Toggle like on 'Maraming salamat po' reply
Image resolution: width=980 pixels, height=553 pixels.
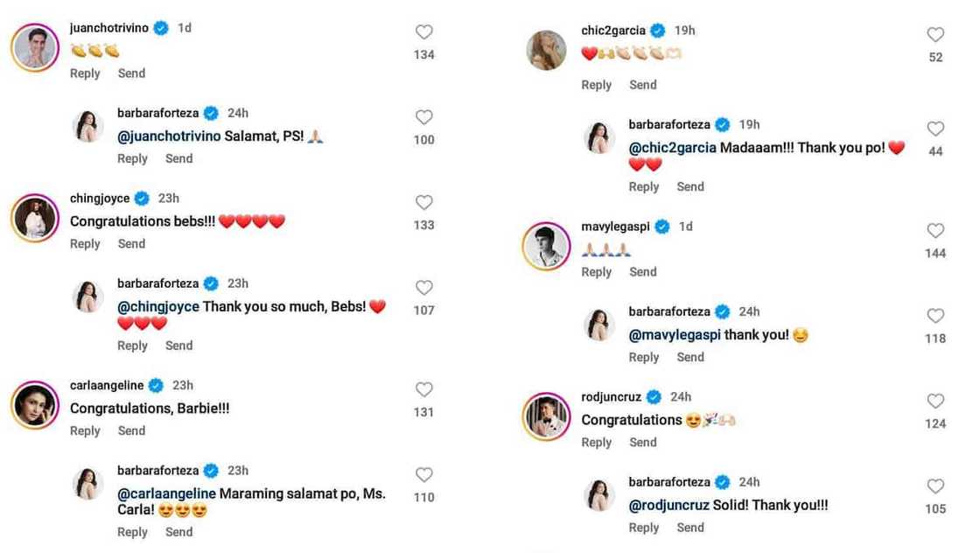tap(423, 475)
